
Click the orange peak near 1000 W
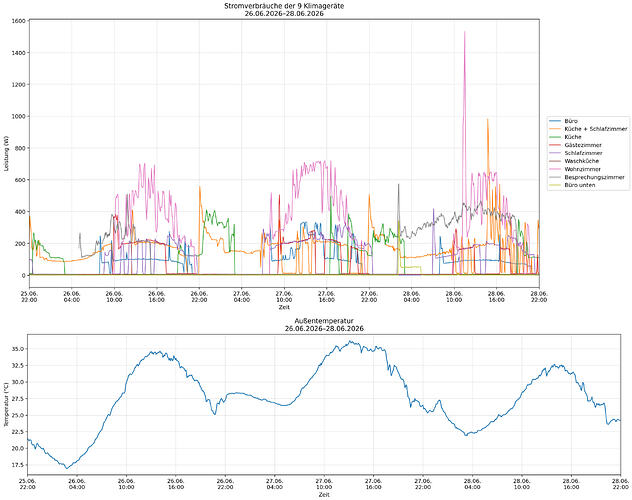click(487, 120)
